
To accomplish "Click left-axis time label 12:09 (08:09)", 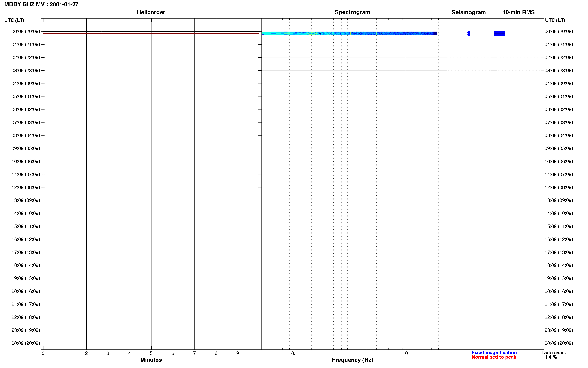I will (x=26, y=187).
